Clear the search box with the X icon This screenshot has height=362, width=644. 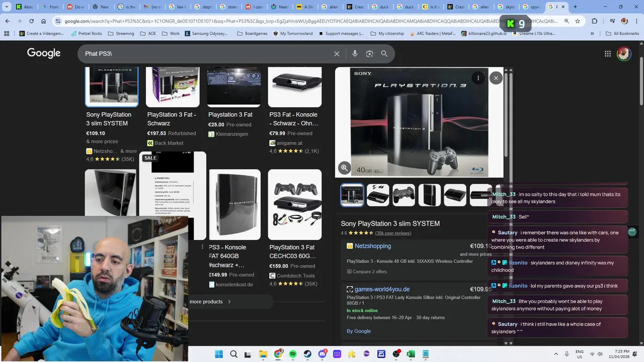337,54
